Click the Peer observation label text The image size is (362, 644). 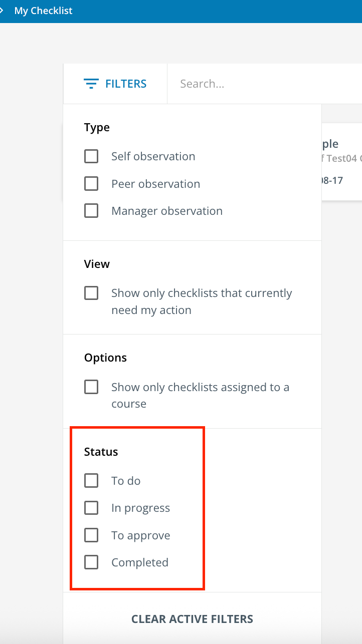[156, 184]
